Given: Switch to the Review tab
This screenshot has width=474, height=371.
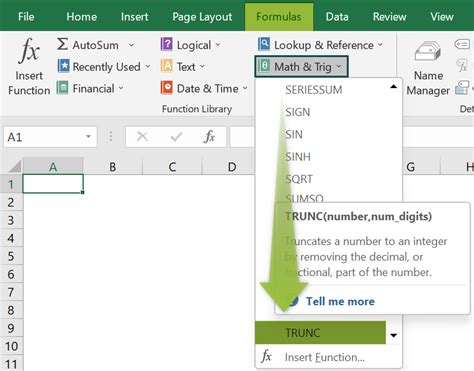Looking at the screenshot, I should [x=389, y=16].
